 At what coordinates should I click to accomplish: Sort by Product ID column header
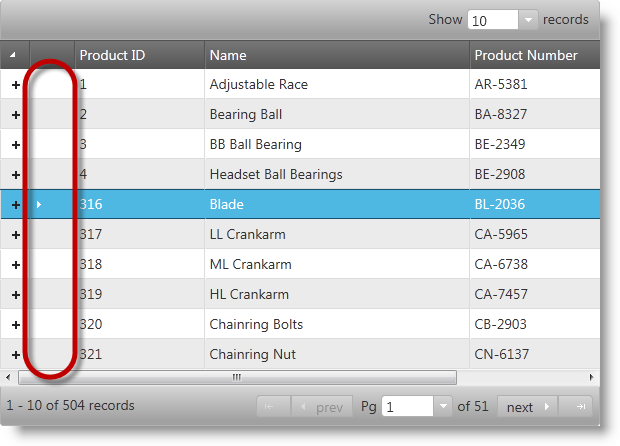(139, 55)
